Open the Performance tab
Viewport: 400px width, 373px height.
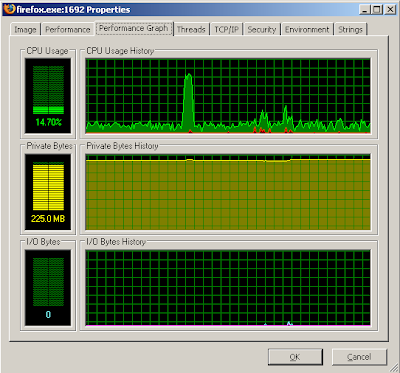tap(68, 29)
